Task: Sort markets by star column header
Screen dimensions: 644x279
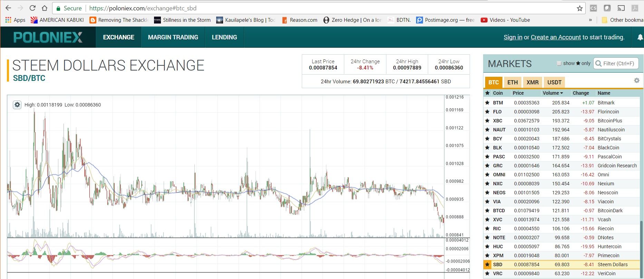Action: 487,93
